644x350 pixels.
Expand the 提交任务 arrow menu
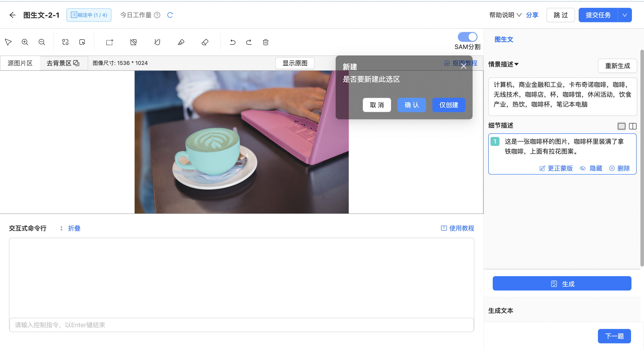click(625, 15)
